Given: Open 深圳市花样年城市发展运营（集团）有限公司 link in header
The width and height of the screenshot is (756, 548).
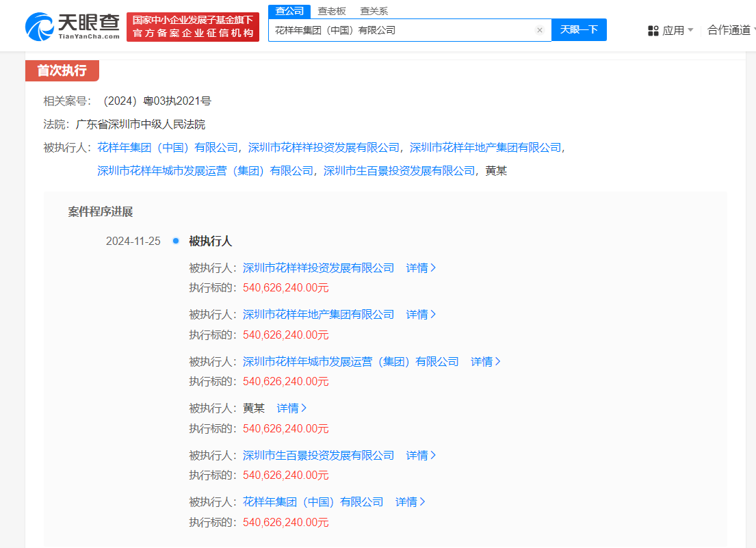Looking at the screenshot, I should pos(205,171).
